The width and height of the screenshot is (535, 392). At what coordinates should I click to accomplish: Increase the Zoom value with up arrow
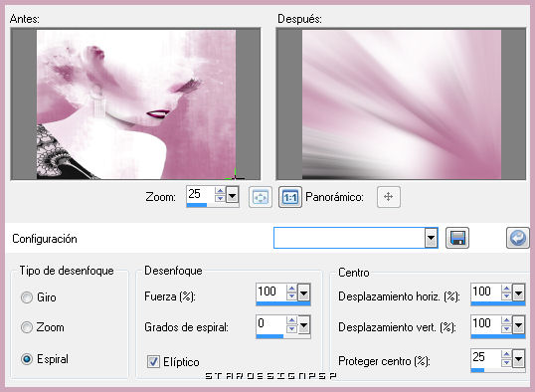(220, 191)
